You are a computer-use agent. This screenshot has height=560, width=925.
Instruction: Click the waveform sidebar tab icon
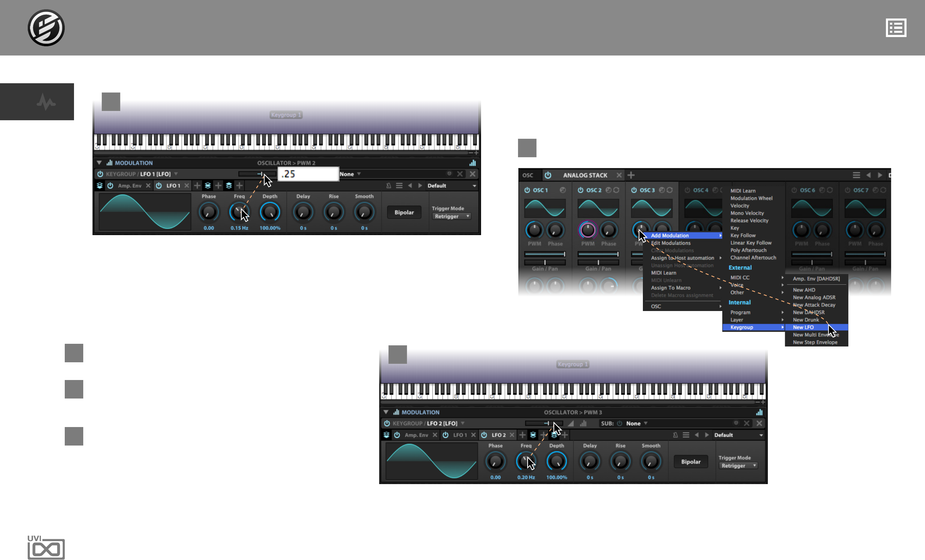click(x=46, y=102)
